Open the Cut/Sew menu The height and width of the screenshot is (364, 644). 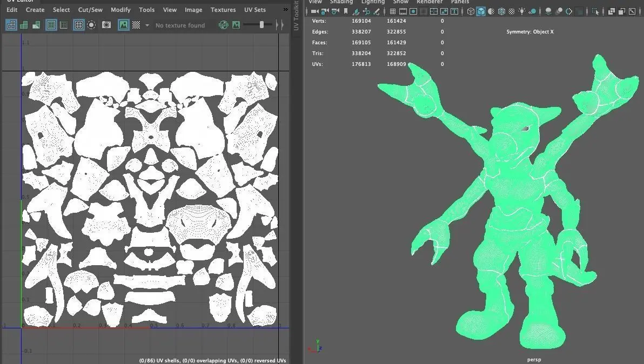(90, 9)
